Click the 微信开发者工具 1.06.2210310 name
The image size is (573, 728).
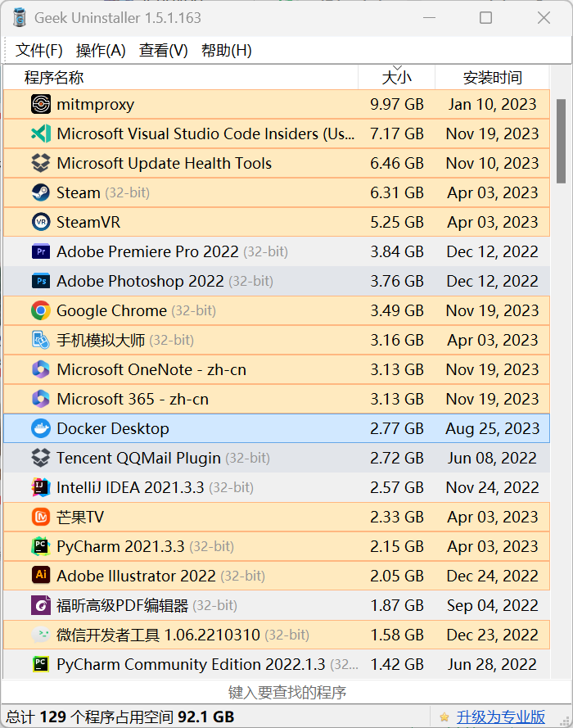pyautogui.click(x=158, y=635)
